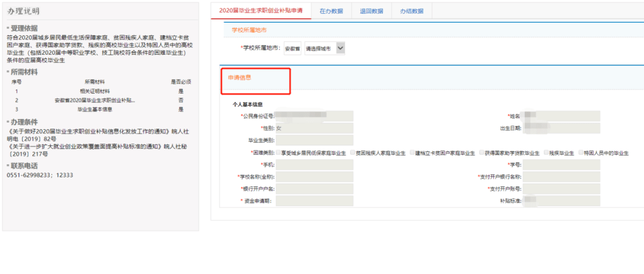Click the 手机 input field
Screen dimensions: 644x274
(314, 164)
